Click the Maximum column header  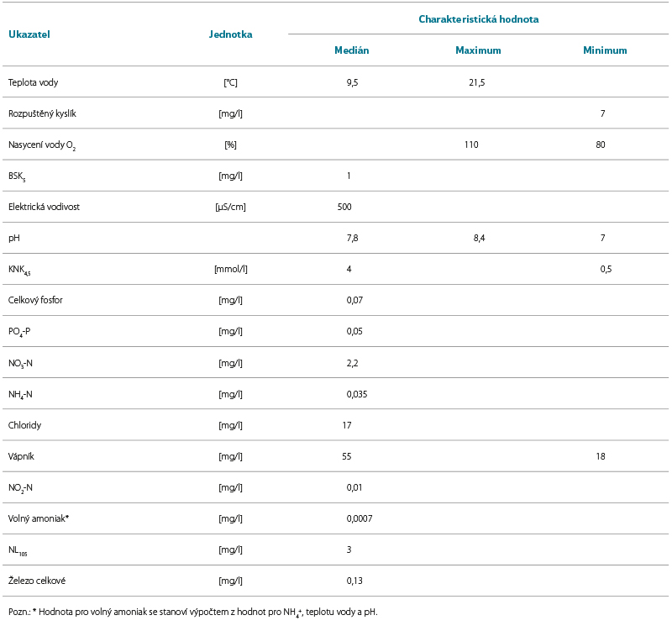pos(478,50)
